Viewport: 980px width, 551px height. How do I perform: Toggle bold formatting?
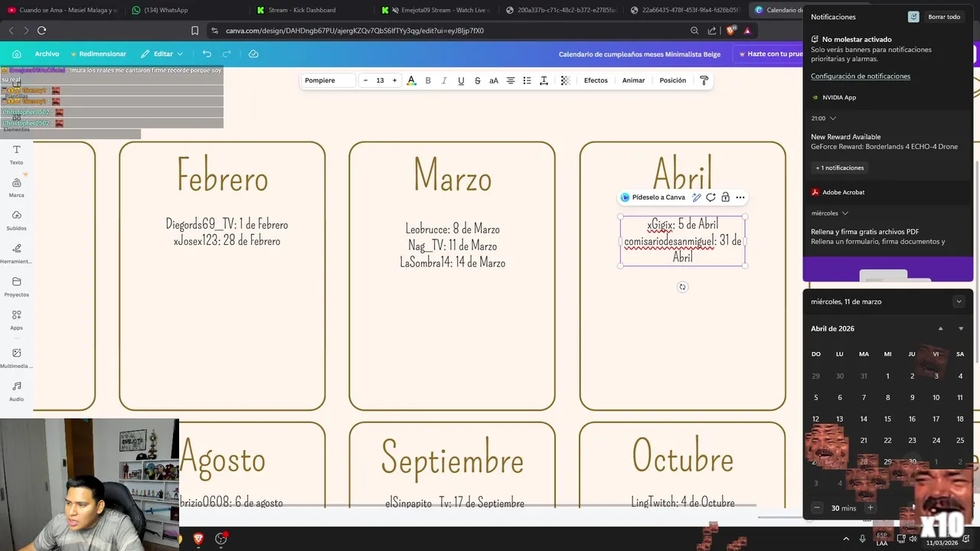428,80
